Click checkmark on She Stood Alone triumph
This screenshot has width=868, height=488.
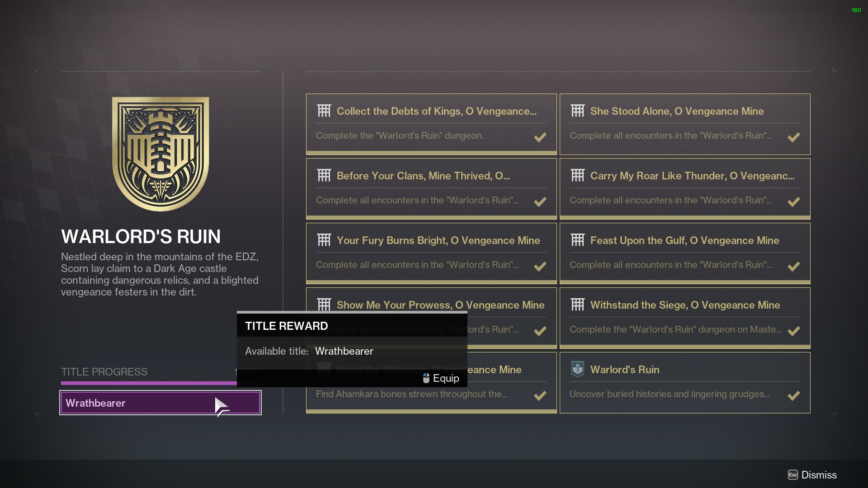pos(793,137)
